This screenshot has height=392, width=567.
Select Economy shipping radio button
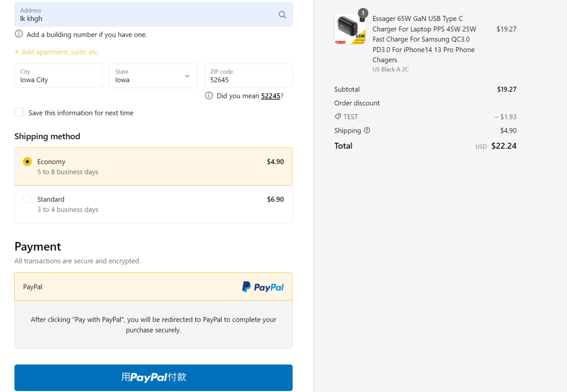coord(27,162)
